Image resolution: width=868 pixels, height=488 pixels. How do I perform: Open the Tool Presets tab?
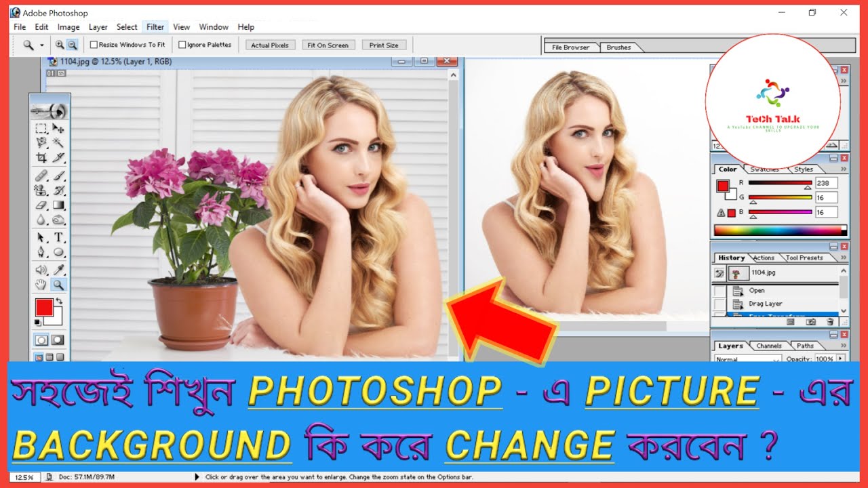point(804,258)
